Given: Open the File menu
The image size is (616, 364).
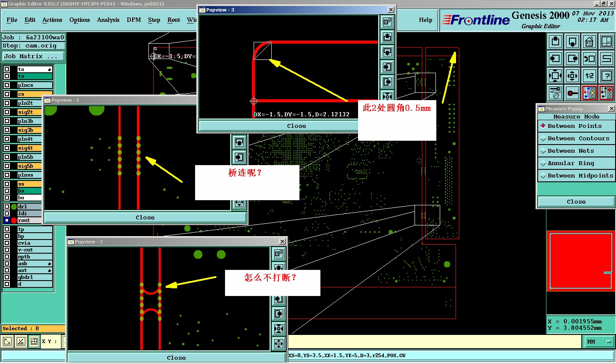Looking at the screenshot, I should pos(12,20).
